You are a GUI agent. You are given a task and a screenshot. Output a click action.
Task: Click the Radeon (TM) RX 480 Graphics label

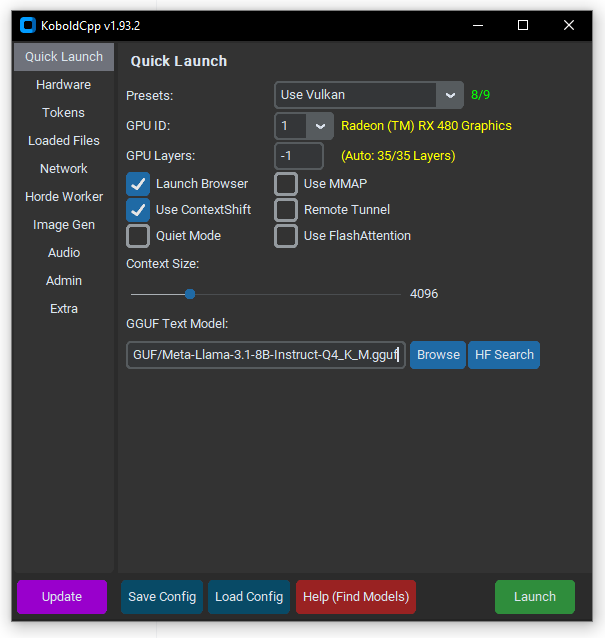(x=426, y=126)
